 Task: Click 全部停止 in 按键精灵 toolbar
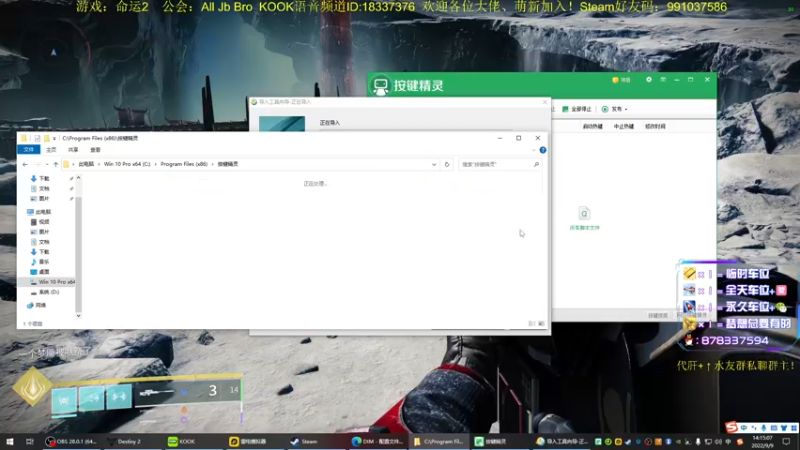pos(577,109)
